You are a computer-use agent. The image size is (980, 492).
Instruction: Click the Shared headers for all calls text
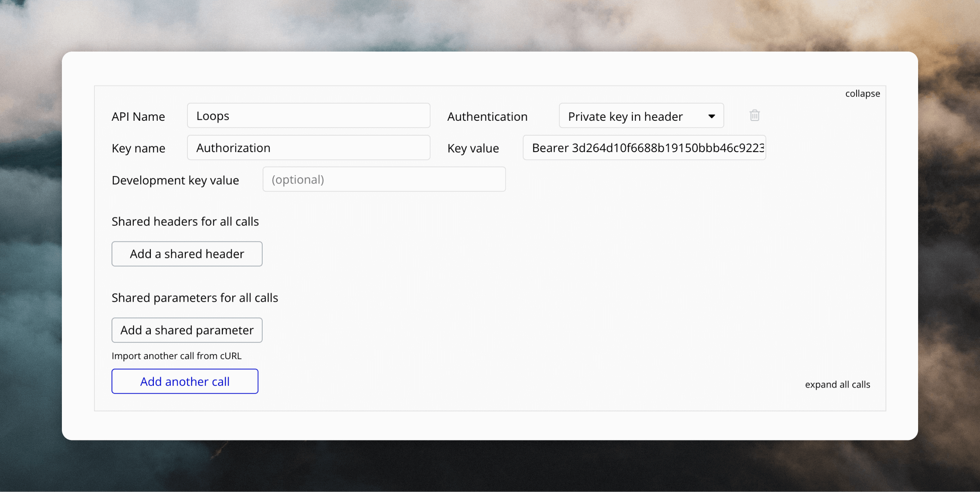[185, 222]
